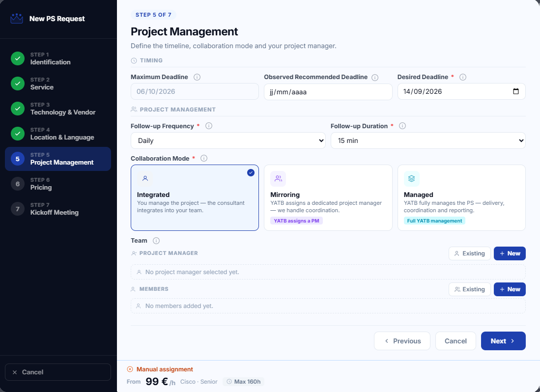Click the Maximum Deadline date field
Image resolution: width=540 pixels, height=392 pixels.
[195, 91]
